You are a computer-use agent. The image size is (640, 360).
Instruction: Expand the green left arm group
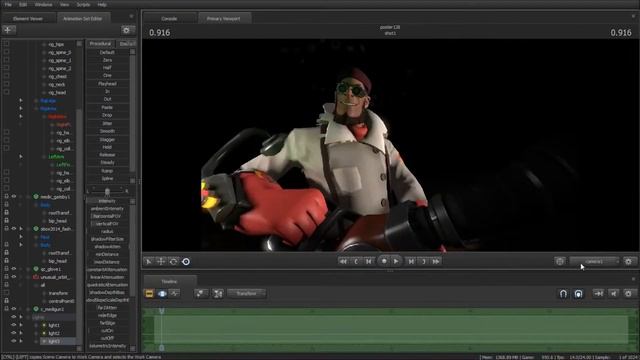point(21,156)
